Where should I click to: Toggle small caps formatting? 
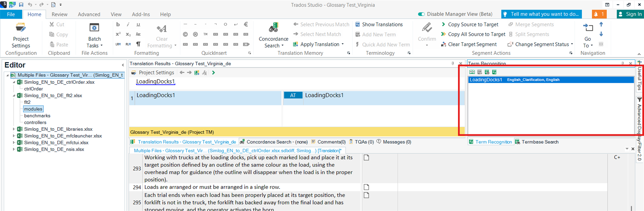tap(138, 34)
